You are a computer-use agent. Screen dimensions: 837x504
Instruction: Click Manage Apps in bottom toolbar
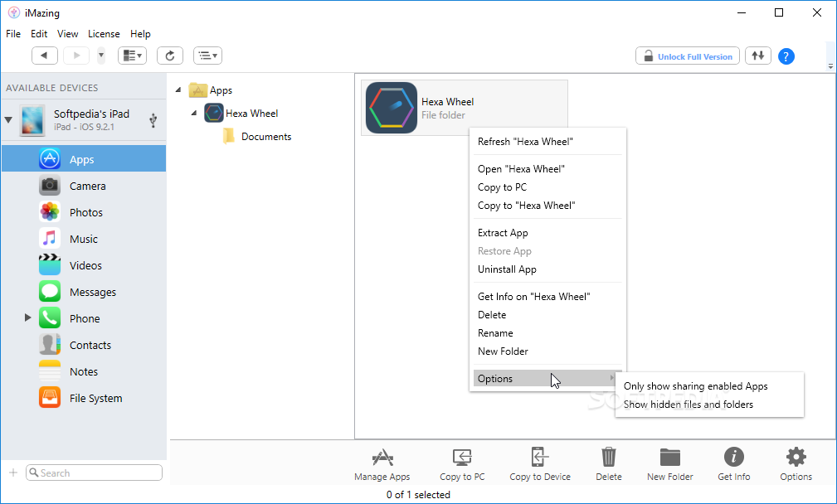[382, 464]
